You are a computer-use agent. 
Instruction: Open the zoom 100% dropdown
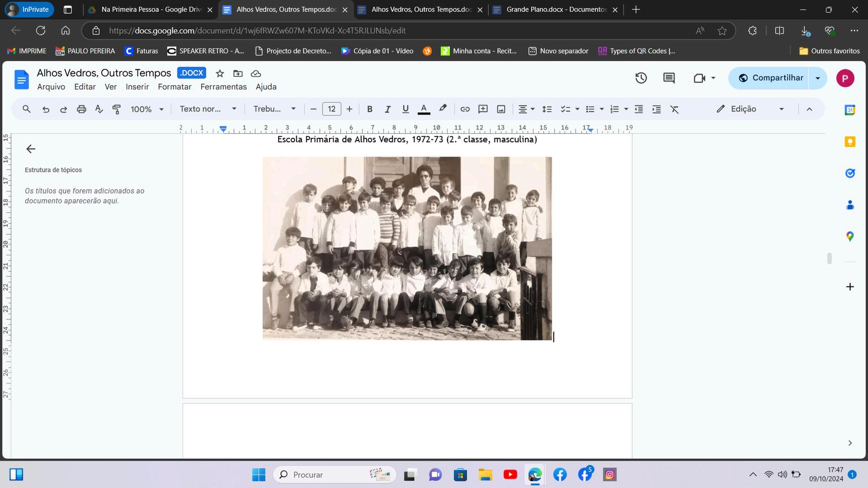(x=147, y=109)
